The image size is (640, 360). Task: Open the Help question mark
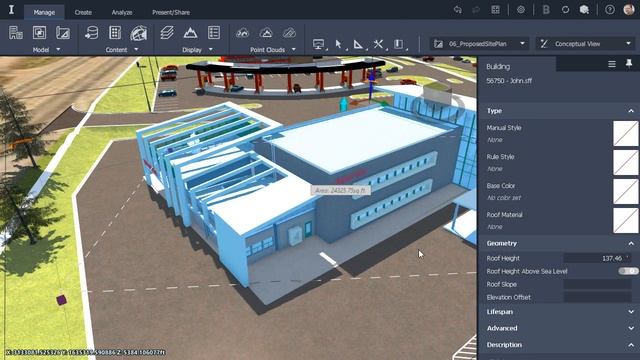click(x=610, y=10)
